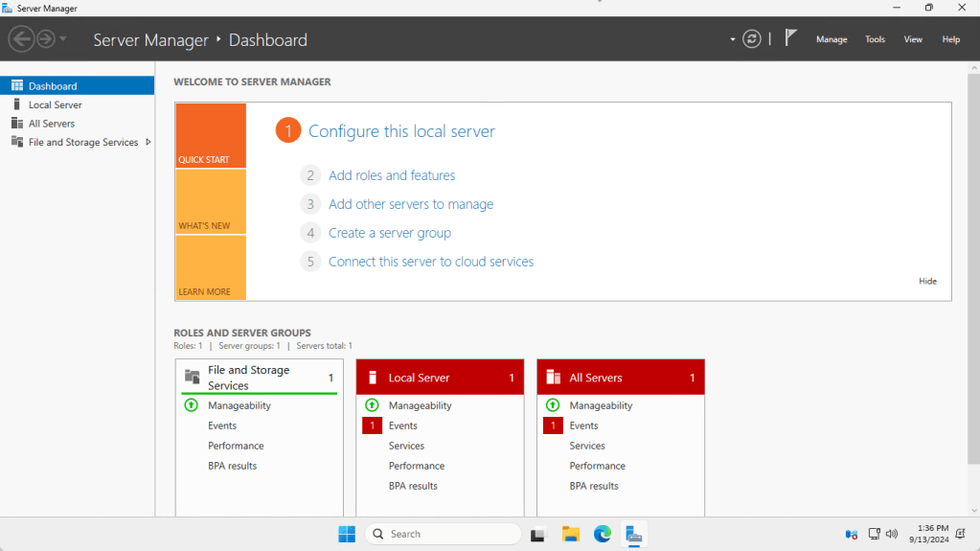Click the Add roles and features link
This screenshot has width=980, height=551.
point(391,175)
